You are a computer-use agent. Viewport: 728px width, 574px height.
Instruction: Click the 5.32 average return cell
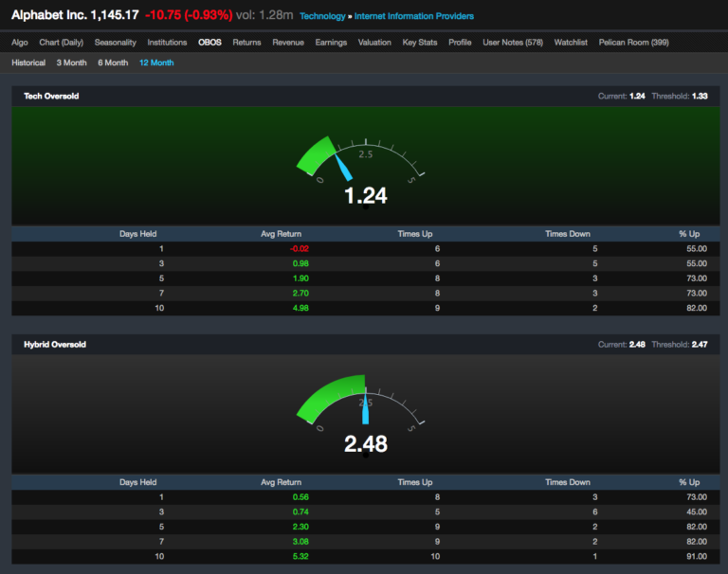[x=300, y=556]
